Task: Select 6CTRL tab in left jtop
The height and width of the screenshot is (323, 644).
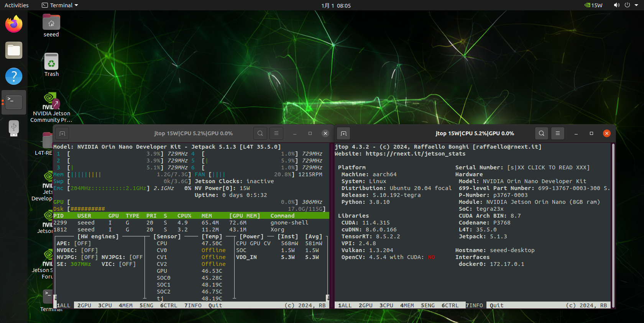Action: (169, 305)
